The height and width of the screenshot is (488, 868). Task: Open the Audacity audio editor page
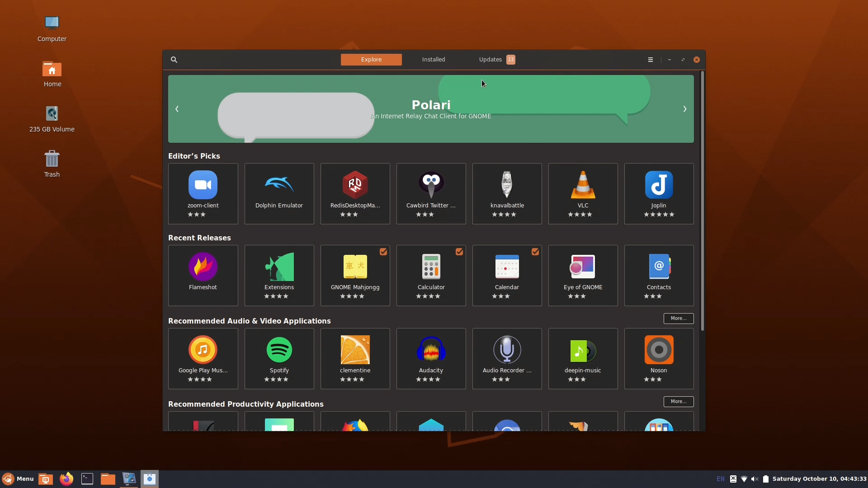tap(431, 358)
